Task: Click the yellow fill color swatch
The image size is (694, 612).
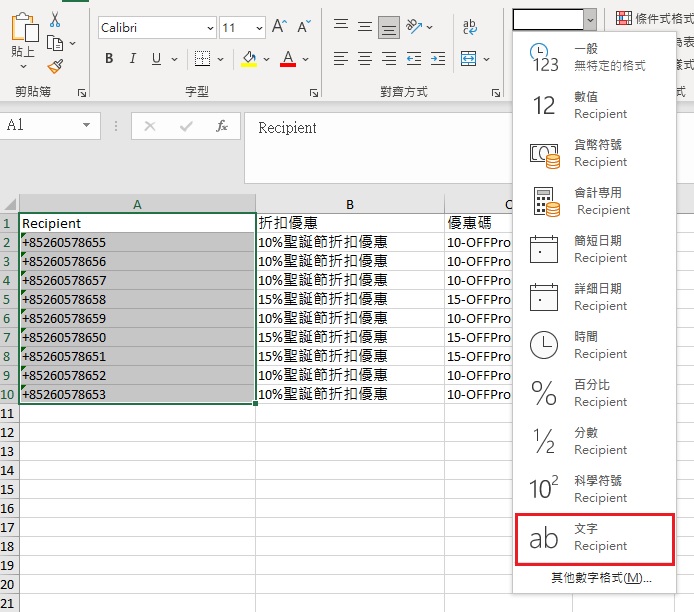Action: pos(249,59)
